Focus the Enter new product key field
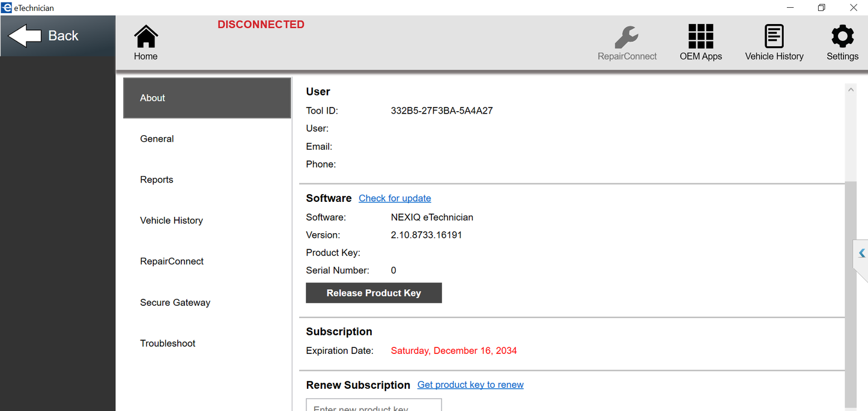Viewport: 868px width, 411px height. [x=374, y=405]
